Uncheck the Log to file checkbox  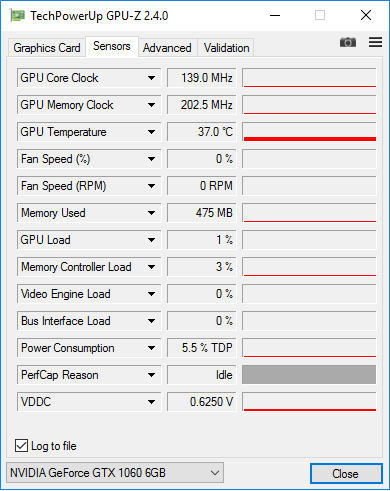(21, 446)
